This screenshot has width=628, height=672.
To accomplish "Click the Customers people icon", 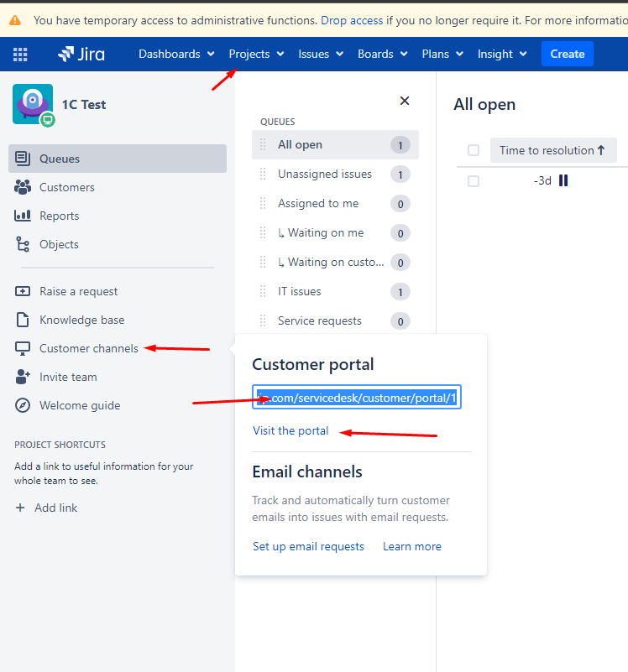I will click(x=23, y=187).
